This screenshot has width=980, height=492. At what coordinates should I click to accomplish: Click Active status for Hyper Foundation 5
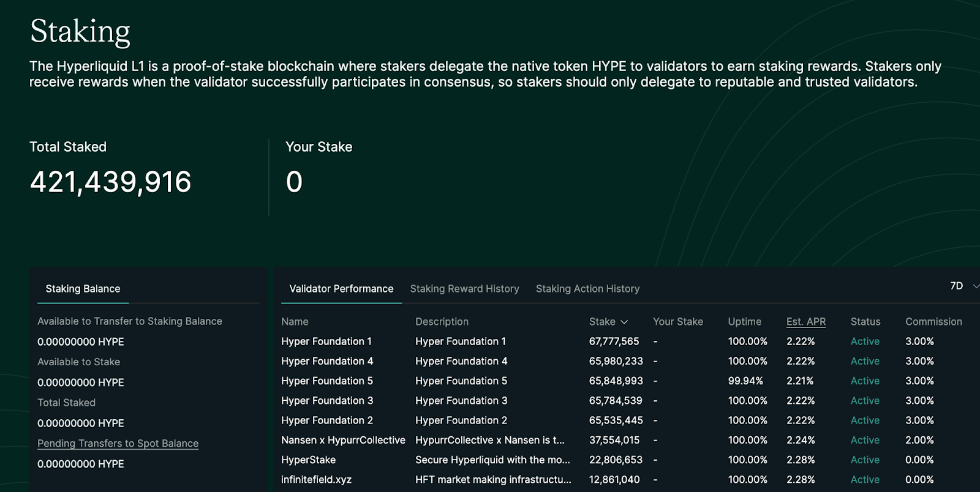[865, 381]
